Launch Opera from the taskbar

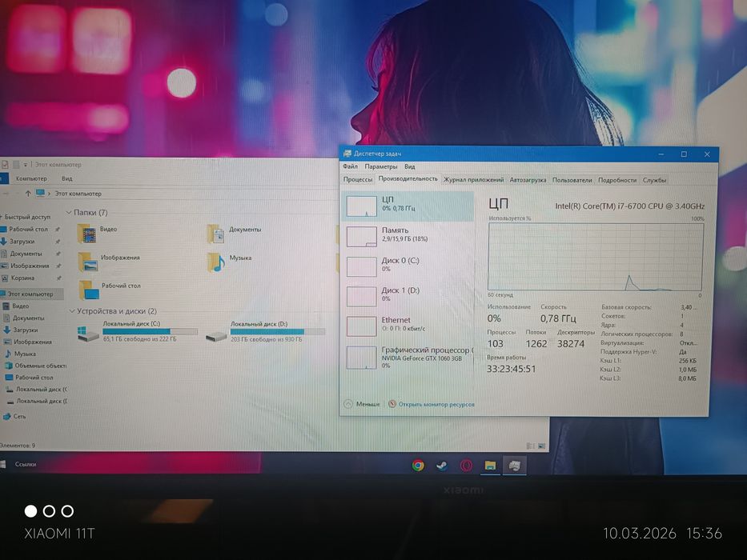(466, 466)
